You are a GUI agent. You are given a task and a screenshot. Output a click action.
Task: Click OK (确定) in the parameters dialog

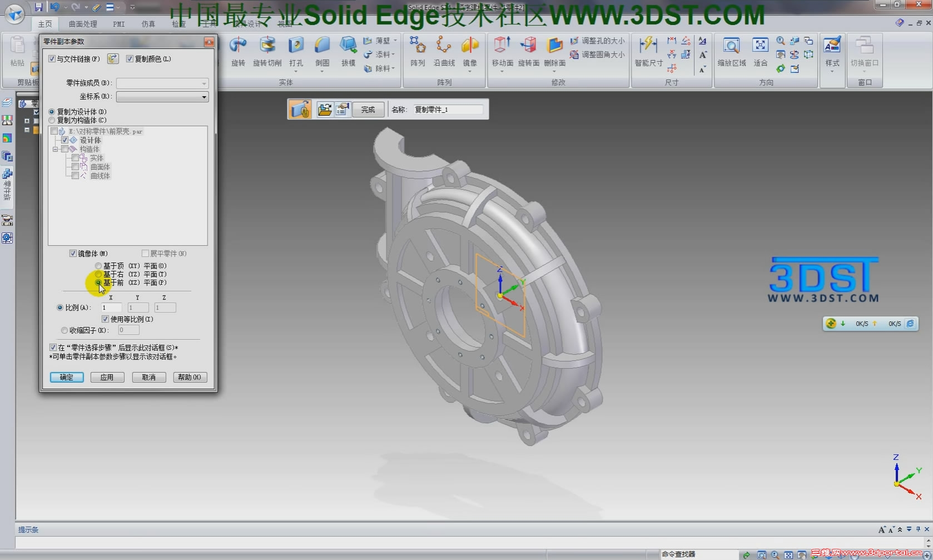[67, 377]
